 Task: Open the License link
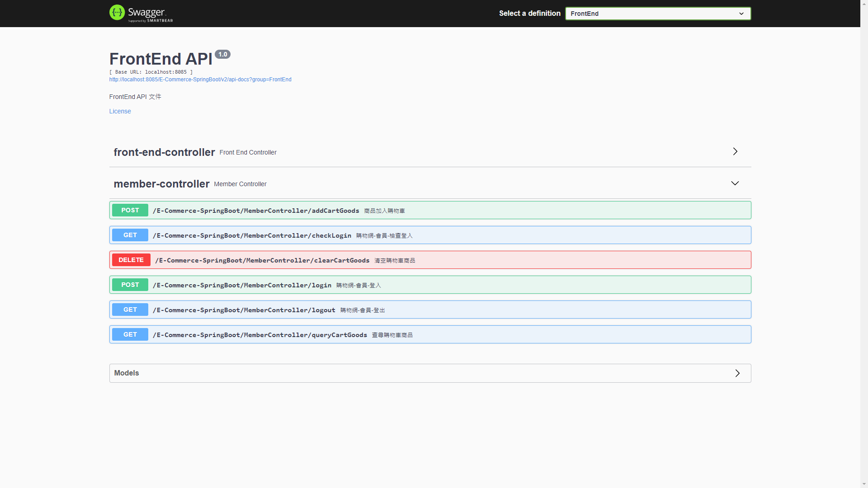pyautogui.click(x=120, y=111)
